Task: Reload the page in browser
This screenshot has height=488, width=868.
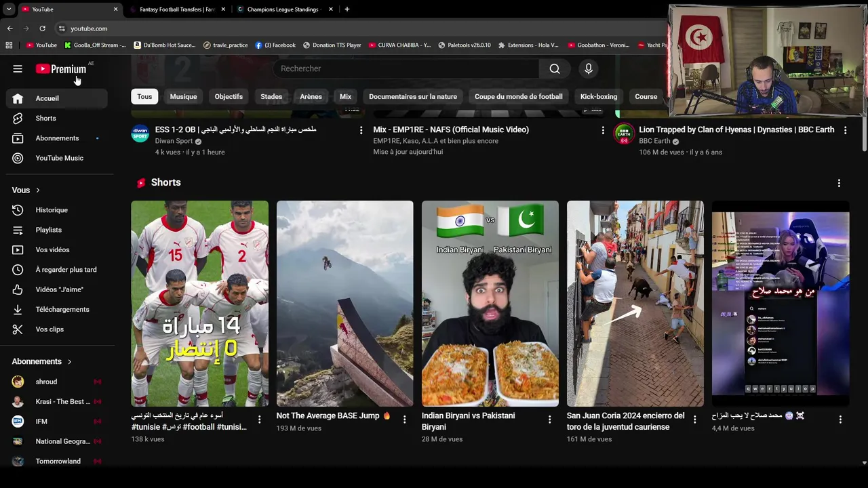Action: tap(42, 28)
